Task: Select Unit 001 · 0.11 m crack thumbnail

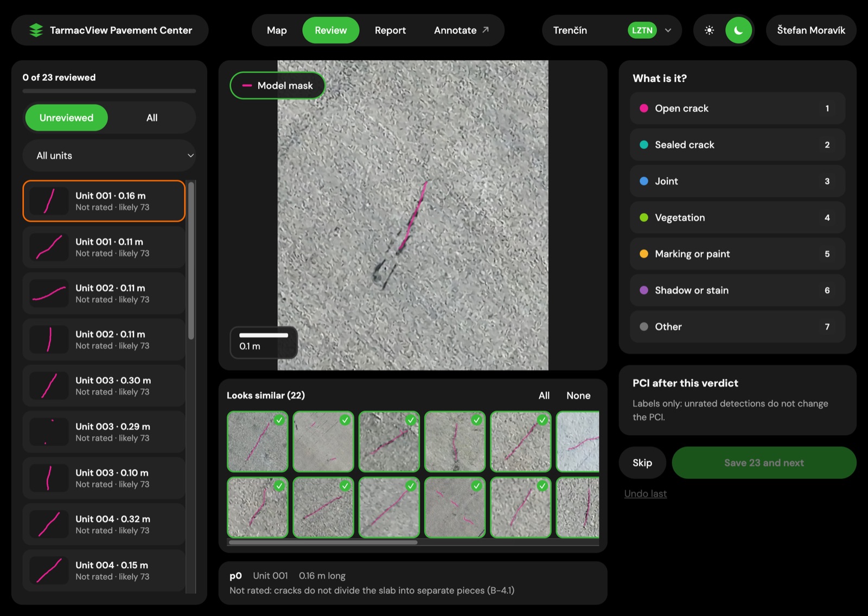Action: point(49,247)
